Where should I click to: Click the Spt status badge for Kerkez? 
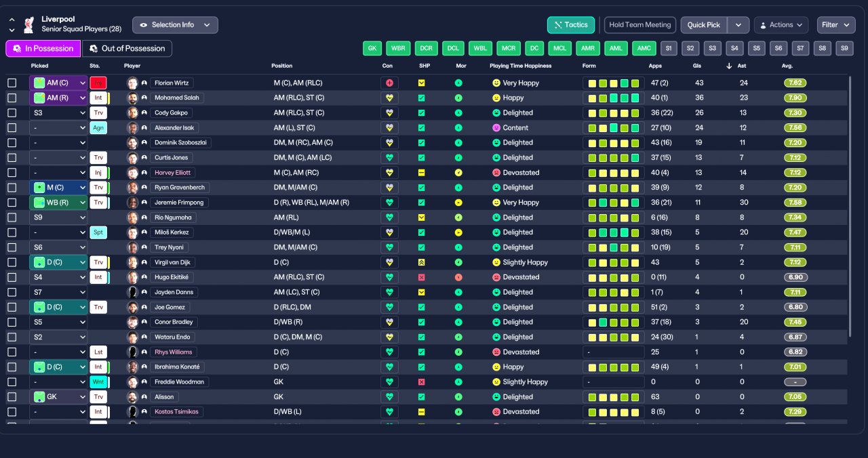98,232
